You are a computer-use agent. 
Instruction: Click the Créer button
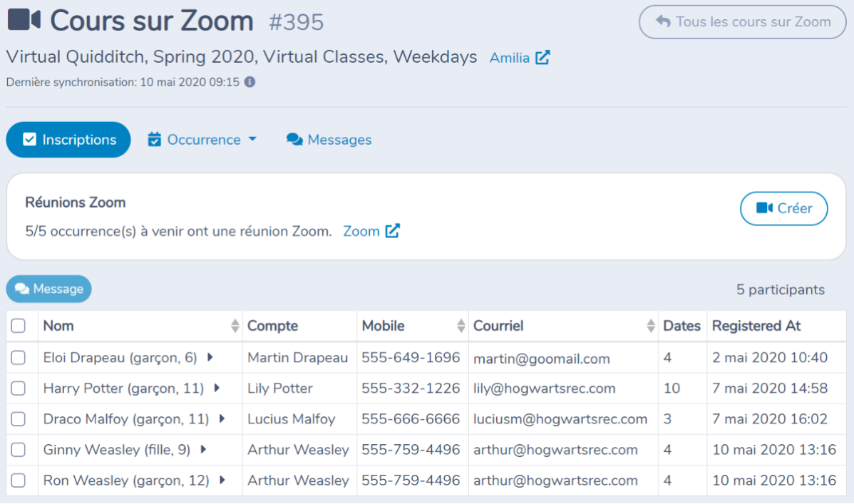pos(783,208)
